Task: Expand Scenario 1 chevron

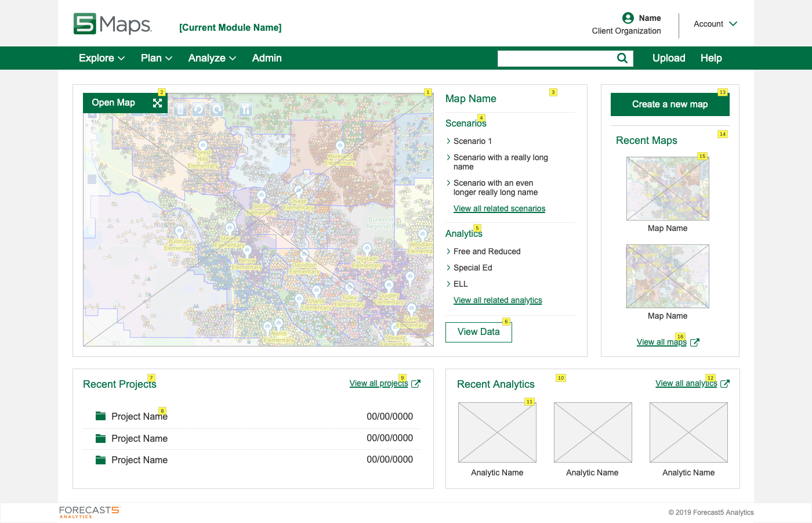Action: pos(448,141)
